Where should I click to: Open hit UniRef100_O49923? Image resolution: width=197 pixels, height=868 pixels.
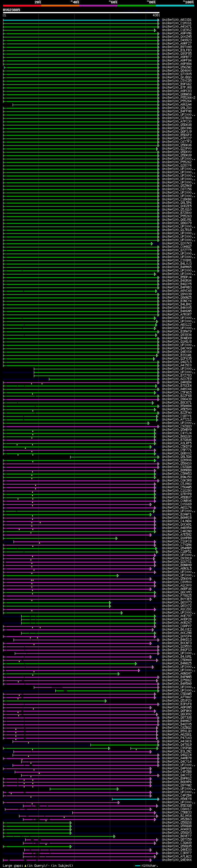point(177,40)
